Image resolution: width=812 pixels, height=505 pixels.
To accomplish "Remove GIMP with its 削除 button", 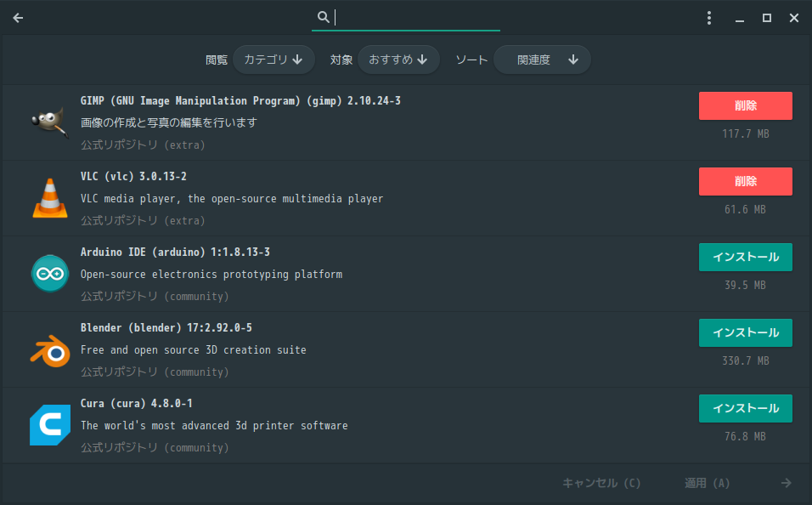I will click(x=745, y=105).
